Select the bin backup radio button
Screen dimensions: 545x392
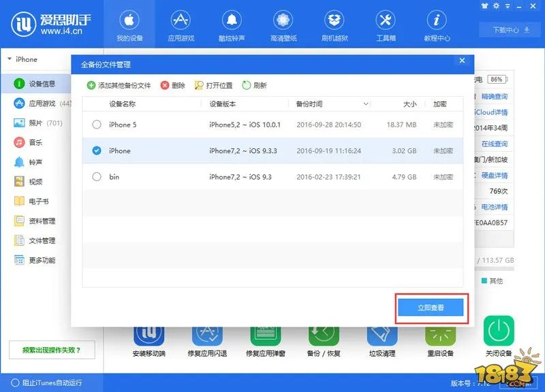coord(97,177)
